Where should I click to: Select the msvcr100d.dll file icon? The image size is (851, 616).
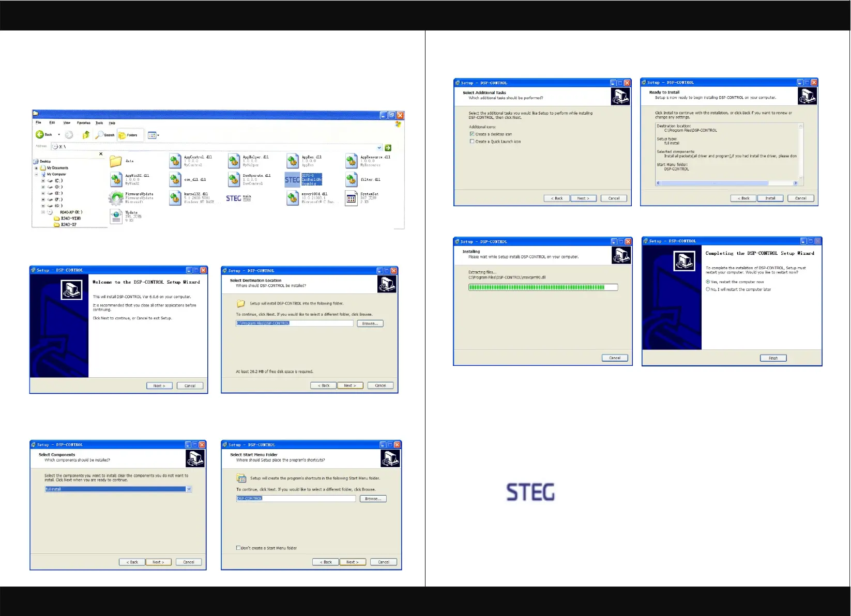pos(293,198)
